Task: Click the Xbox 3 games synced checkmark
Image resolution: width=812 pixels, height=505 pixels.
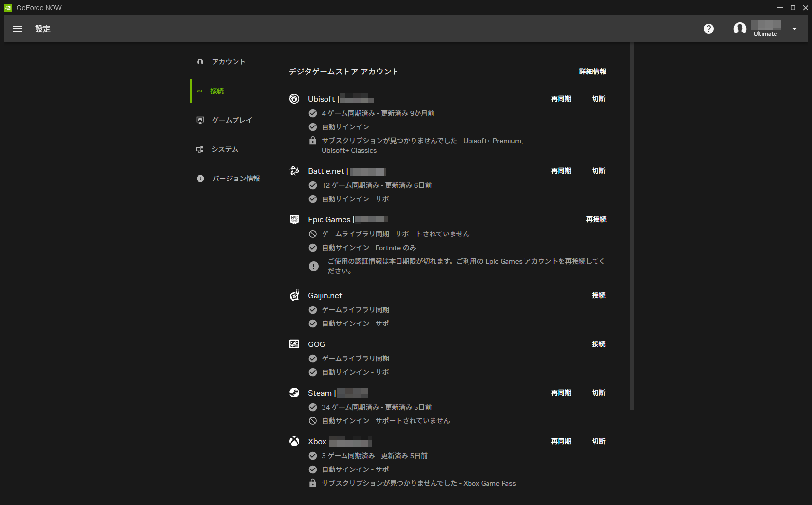Action: (x=313, y=456)
